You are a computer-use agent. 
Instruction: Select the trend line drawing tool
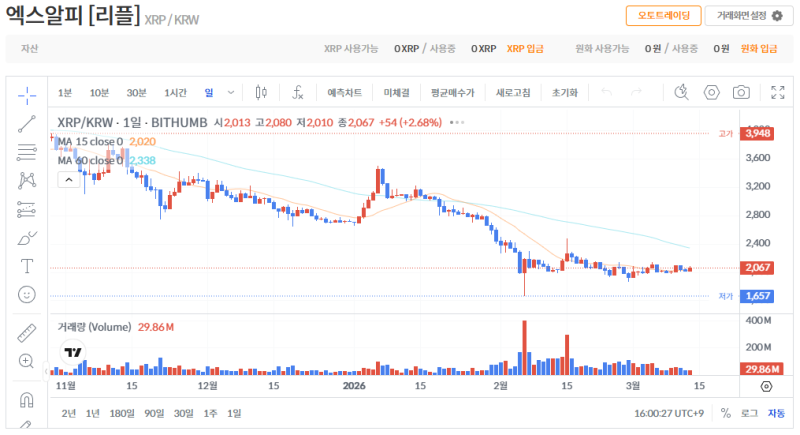(27, 124)
